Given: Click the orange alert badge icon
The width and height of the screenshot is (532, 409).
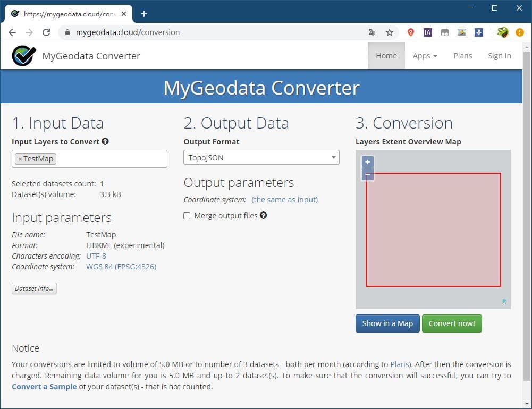Looking at the screenshot, I should click(x=519, y=32).
